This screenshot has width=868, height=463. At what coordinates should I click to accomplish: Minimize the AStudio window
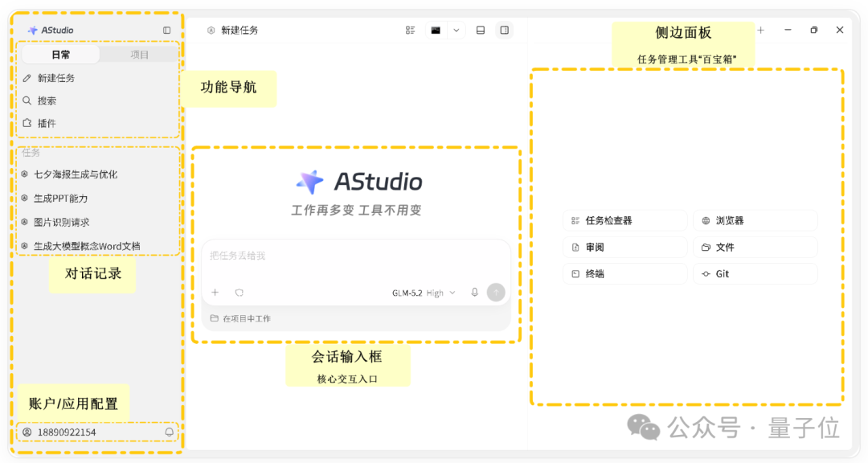[x=788, y=30]
